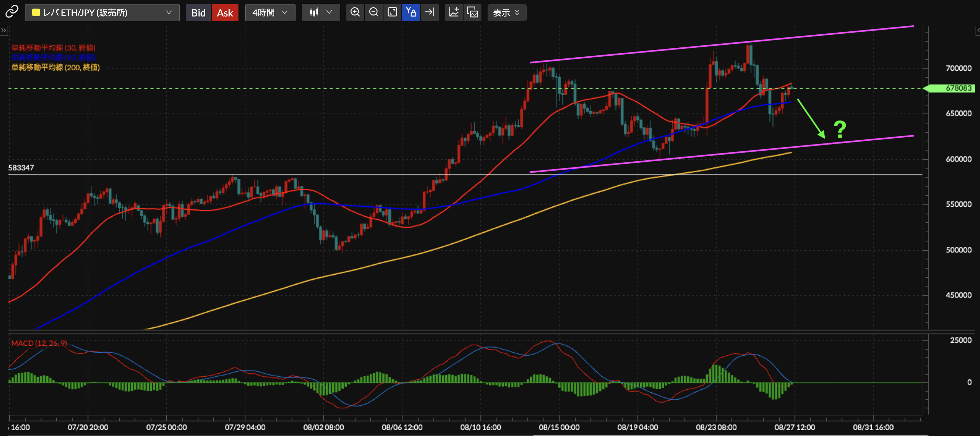Click the 単純移動平均線 (30, 終値) indicator label
Image resolution: width=980 pixels, height=436 pixels.
click(53, 47)
